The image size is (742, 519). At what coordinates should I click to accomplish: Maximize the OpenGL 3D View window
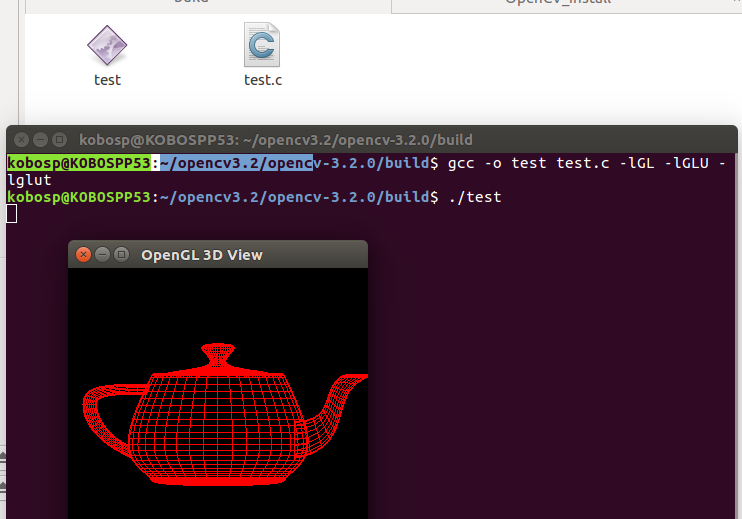point(122,255)
